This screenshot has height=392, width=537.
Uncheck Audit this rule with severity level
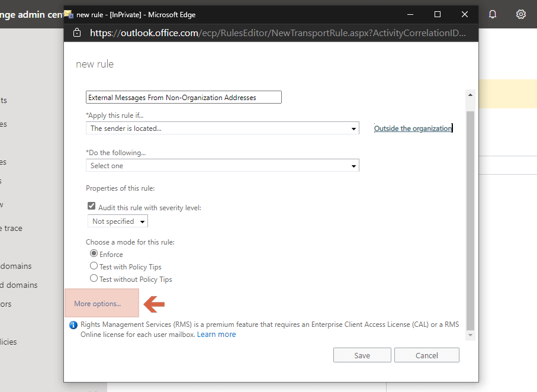pyautogui.click(x=91, y=206)
